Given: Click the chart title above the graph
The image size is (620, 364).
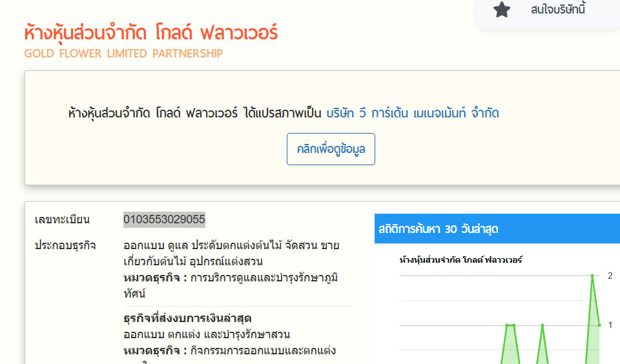Looking at the screenshot, I should pos(460,259).
